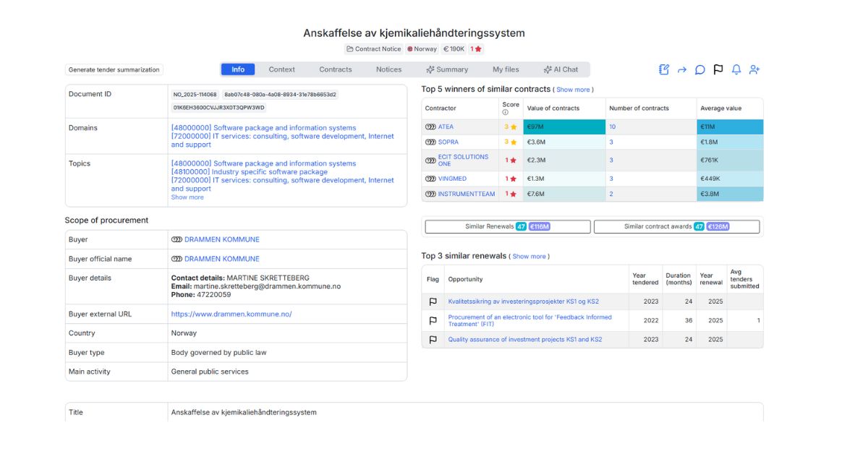Open the drammen.kommune.no external URL
Image resolution: width=868 pixels, height=454 pixels.
coord(231,314)
